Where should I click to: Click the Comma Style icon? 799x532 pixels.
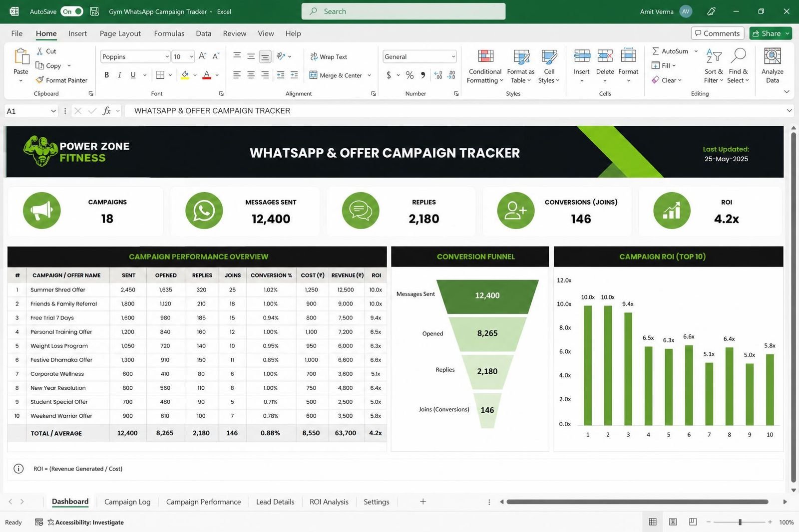coord(423,75)
